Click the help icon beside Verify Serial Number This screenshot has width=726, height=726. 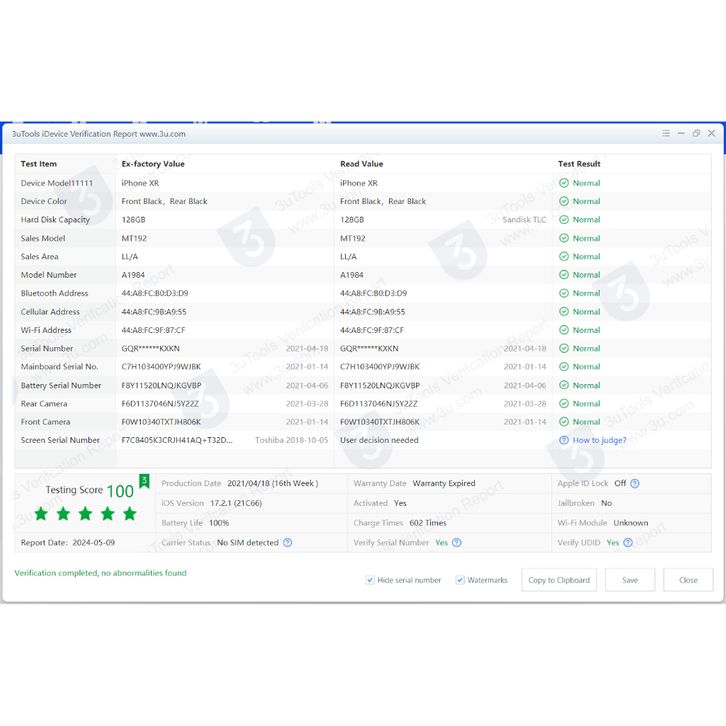[x=457, y=543]
